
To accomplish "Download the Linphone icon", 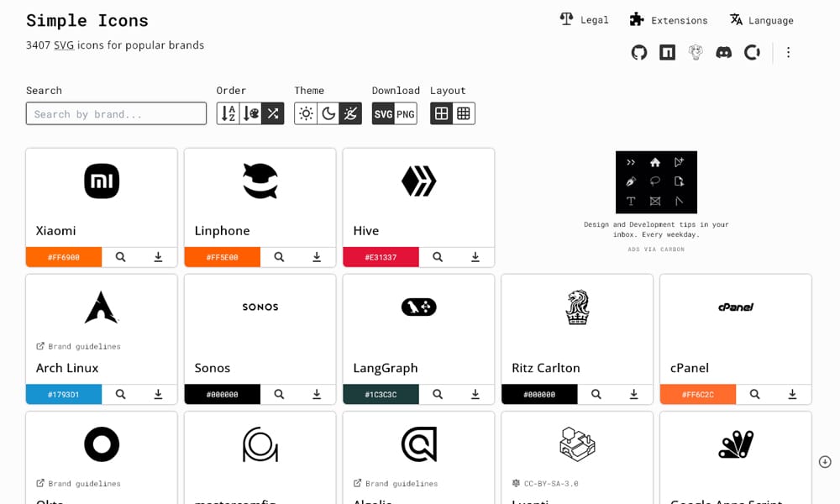I will (317, 257).
